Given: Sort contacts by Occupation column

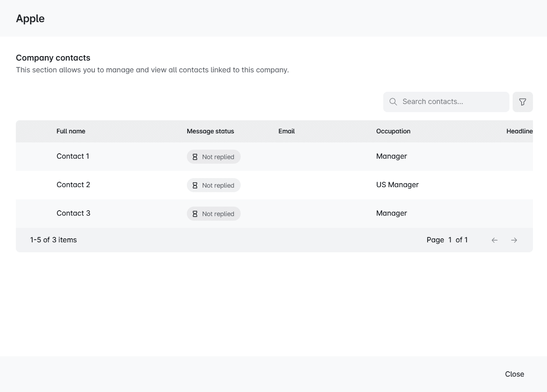Looking at the screenshot, I should click(x=393, y=131).
